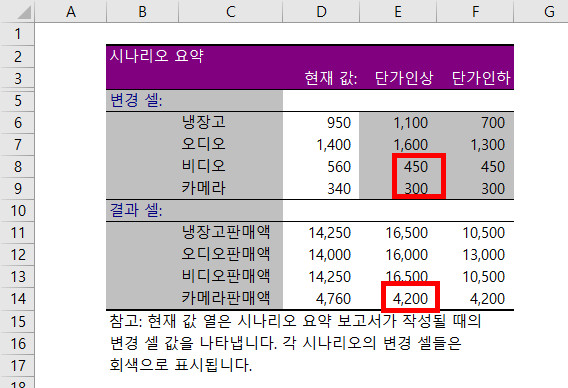Click the '오디오판매액' row label
Image resolution: width=568 pixels, height=388 pixels.
226,254
